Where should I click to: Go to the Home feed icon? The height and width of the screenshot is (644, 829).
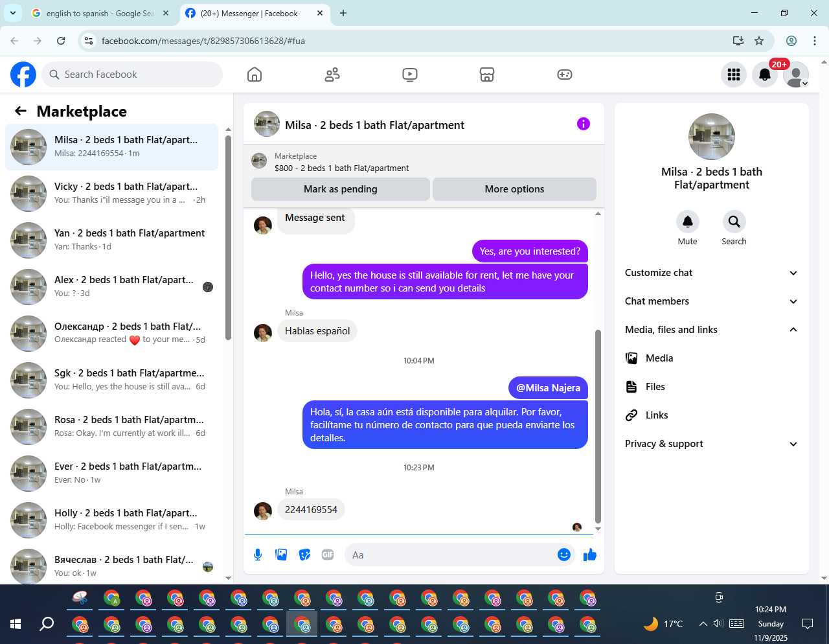(x=255, y=75)
